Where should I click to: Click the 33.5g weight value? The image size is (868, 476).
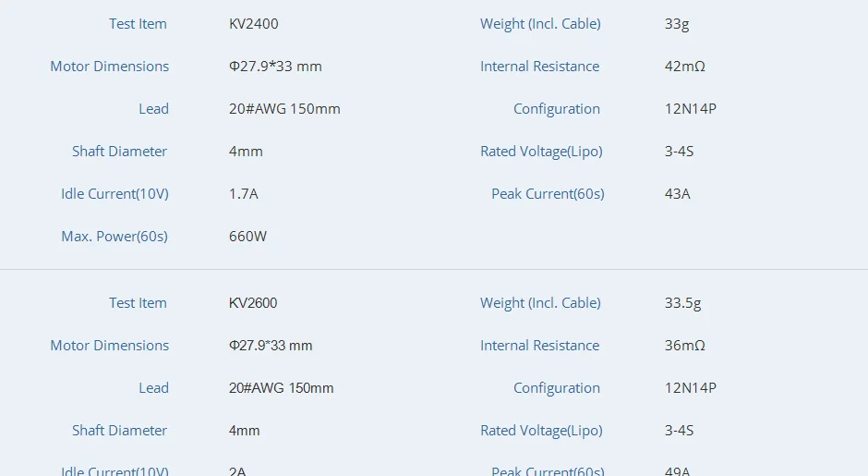[x=683, y=304]
